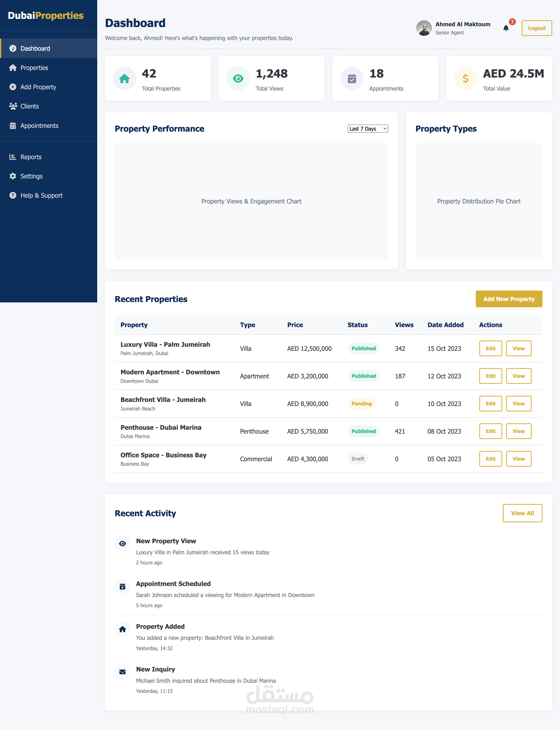Open the Clients sidebar section
560x730 pixels.
[29, 106]
